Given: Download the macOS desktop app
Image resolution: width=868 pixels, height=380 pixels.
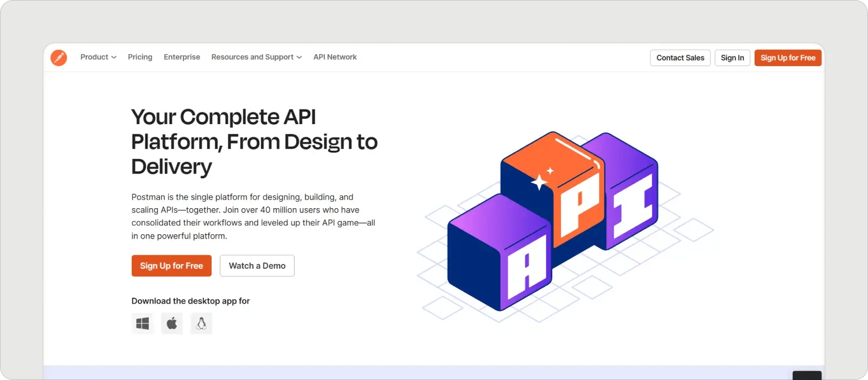Looking at the screenshot, I should pyautogui.click(x=172, y=324).
